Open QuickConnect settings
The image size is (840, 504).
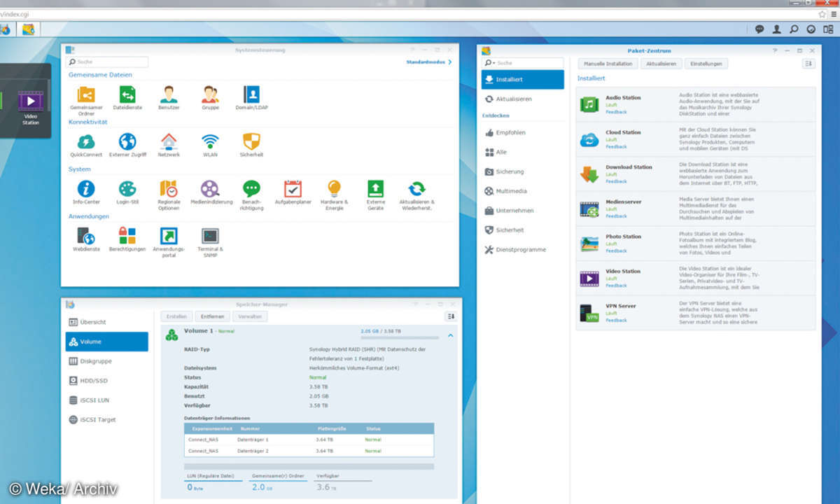coord(86,142)
